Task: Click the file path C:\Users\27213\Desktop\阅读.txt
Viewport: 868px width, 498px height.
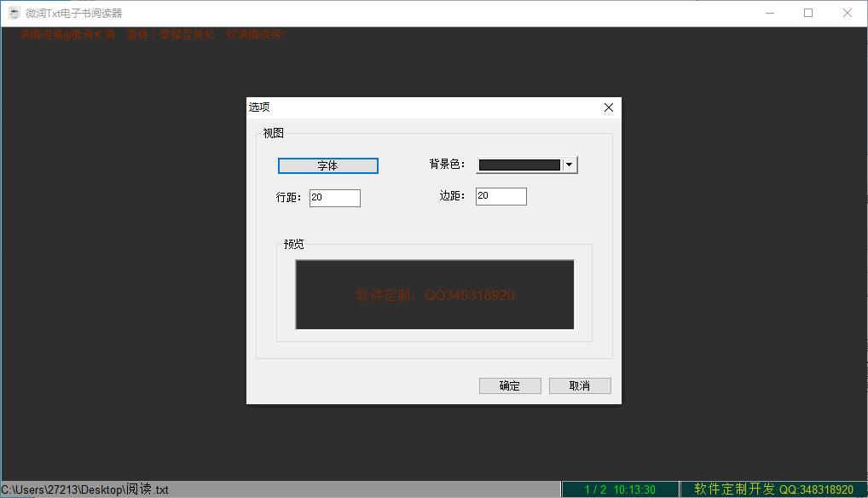Action: (84, 489)
